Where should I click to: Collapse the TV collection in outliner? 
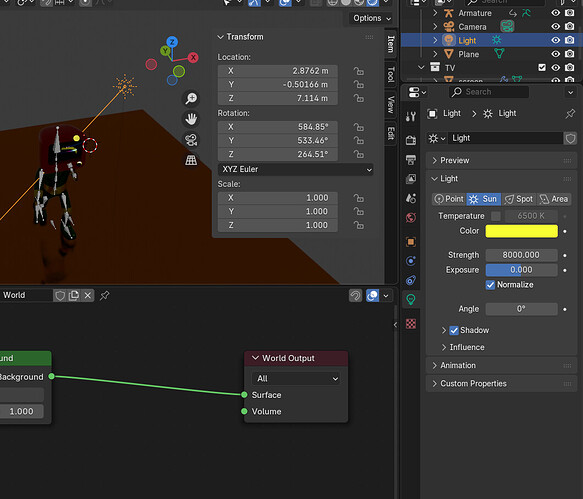click(421, 68)
